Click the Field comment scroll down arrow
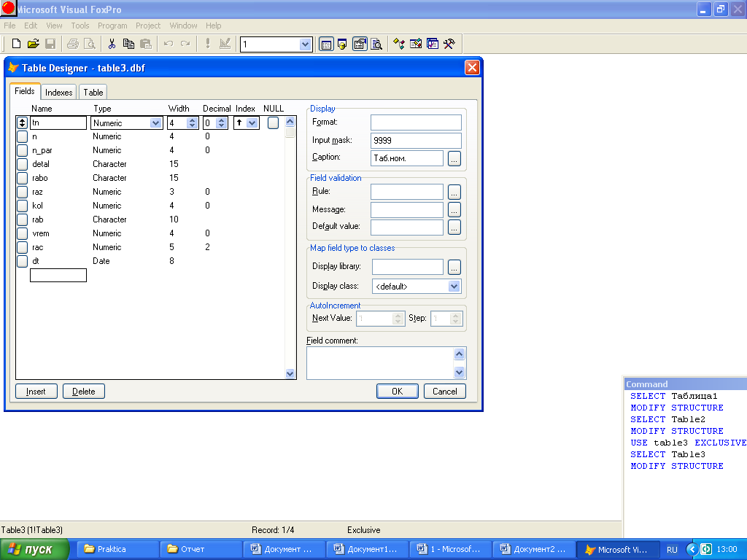This screenshot has height=560, width=747. click(460, 372)
